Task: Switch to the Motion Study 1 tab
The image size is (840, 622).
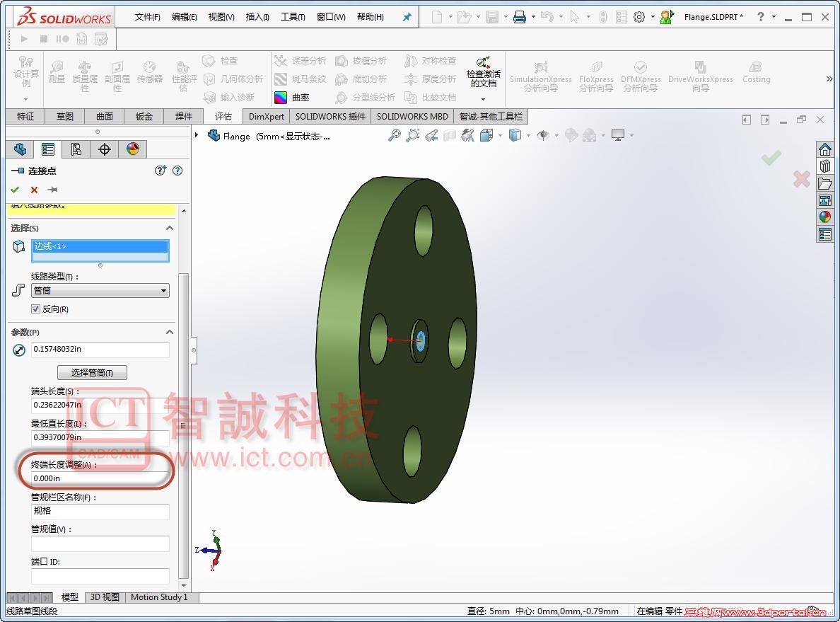Action: tap(159, 597)
